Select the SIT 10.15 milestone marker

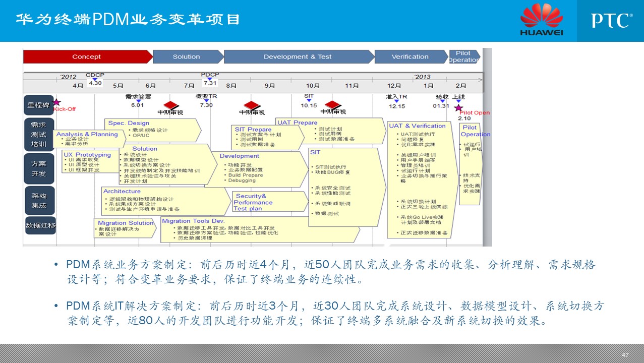(x=309, y=101)
